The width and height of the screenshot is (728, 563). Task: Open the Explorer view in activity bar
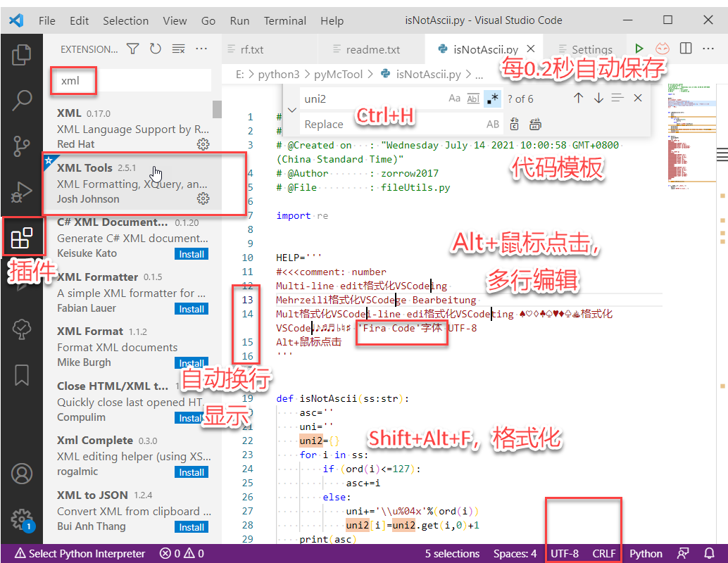click(21, 55)
